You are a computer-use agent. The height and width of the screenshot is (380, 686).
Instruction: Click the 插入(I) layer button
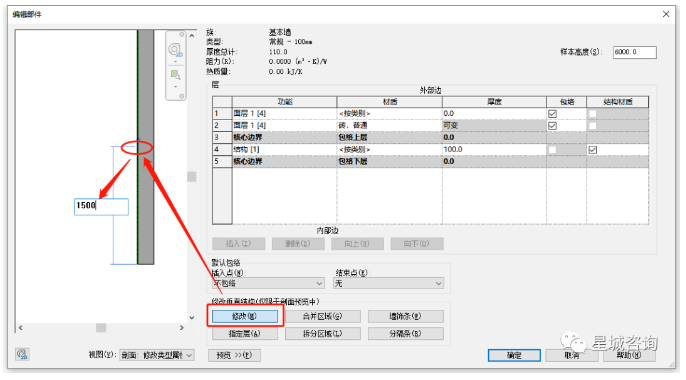238,244
